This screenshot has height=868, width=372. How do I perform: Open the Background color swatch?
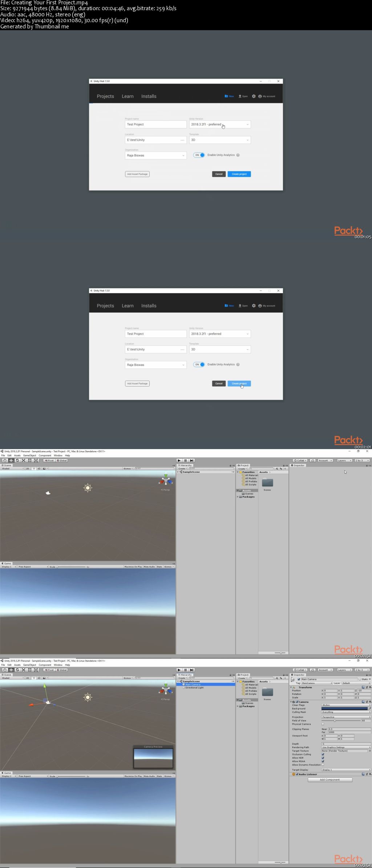[344, 708]
